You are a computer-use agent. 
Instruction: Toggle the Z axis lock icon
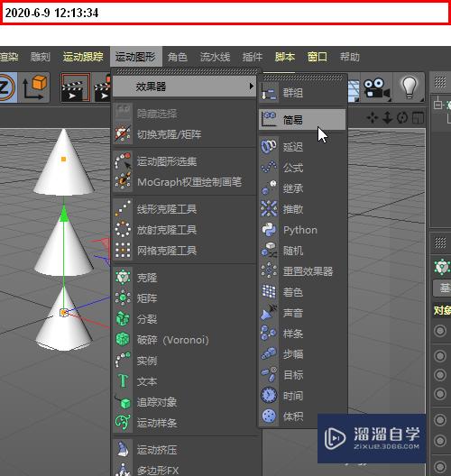pyautogui.click(x=7, y=87)
